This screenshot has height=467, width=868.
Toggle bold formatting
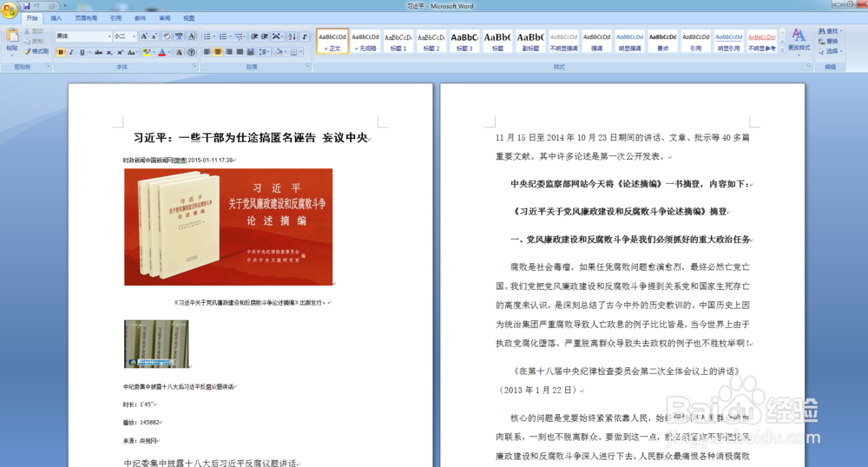click(61, 53)
